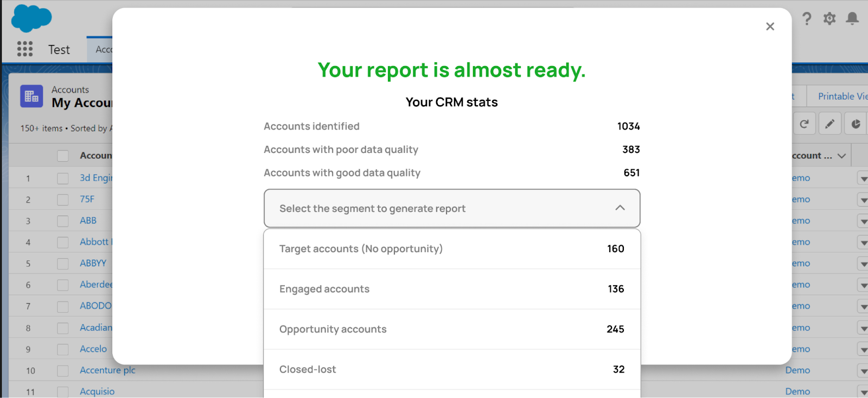Select the checkbox for ABB row
Viewport: 868px width, 398px height.
pyautogui.click(x=63, y=221)
